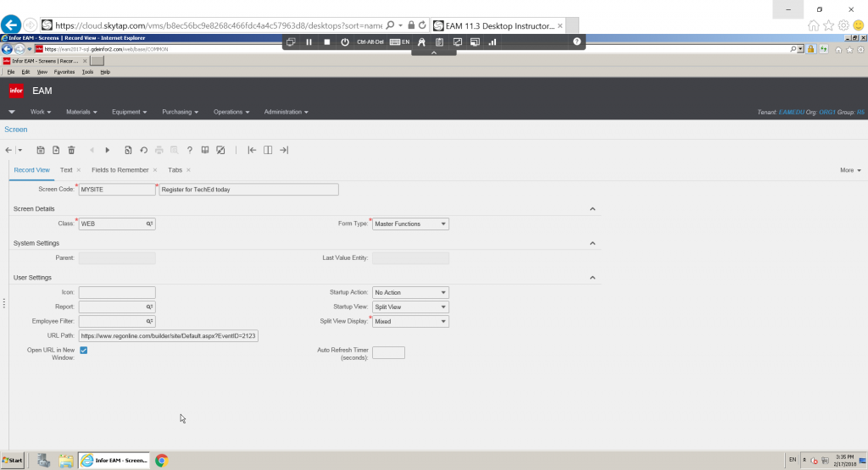
Task: Close the Fields to Remember tab
Action: tap(155, 170)
